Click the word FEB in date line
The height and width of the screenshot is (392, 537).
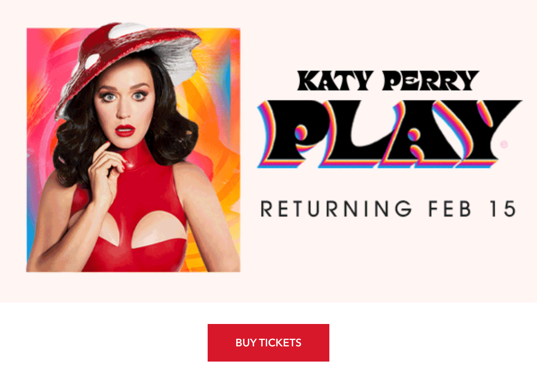pyautogui.click(x=450, y=209)
